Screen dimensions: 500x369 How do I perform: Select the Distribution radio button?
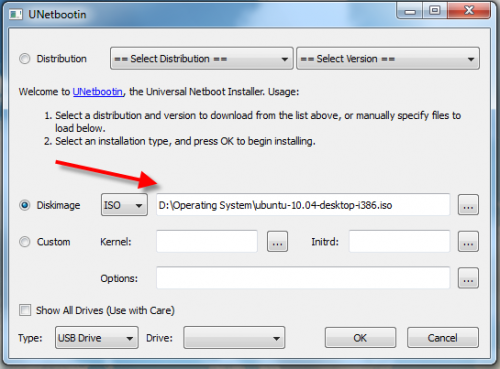coord(25,59)
